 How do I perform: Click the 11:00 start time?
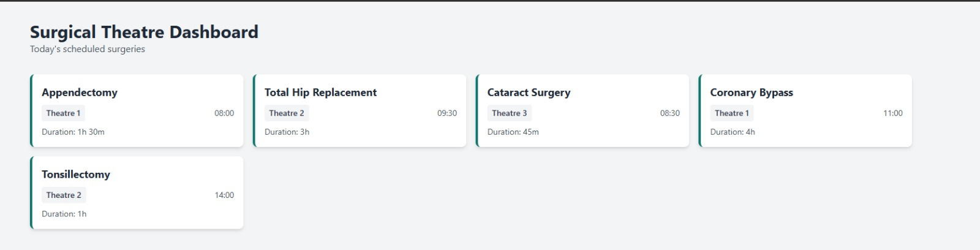click(x=893, y=113)
